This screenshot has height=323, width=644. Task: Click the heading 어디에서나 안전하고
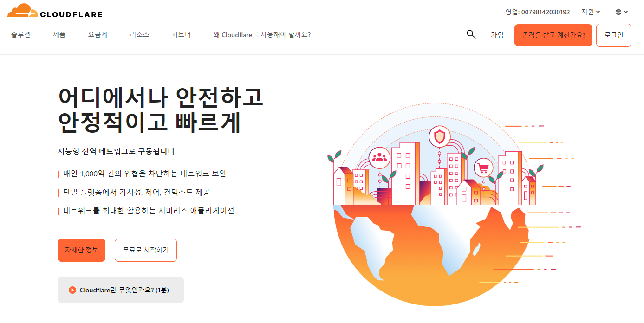[161, 97]
